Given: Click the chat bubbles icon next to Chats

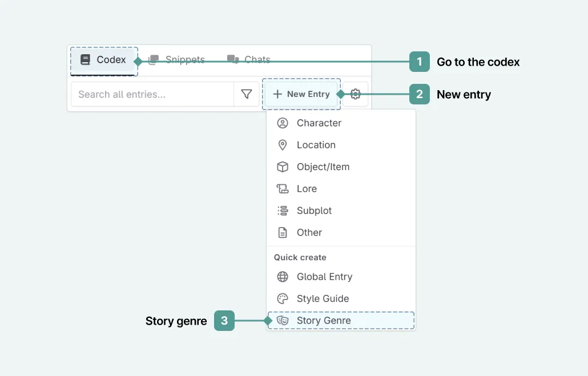Looking at the screenshot, I should [x=232, y=59].
